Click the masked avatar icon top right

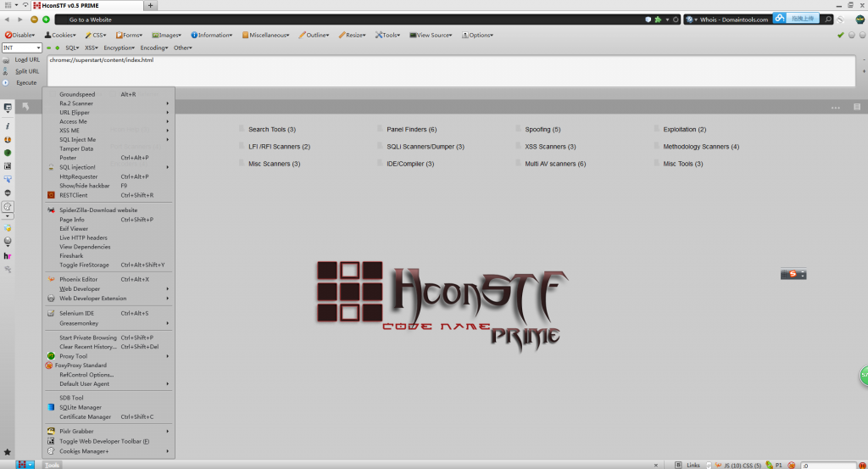pyautogui.click(x=860, y=20)
